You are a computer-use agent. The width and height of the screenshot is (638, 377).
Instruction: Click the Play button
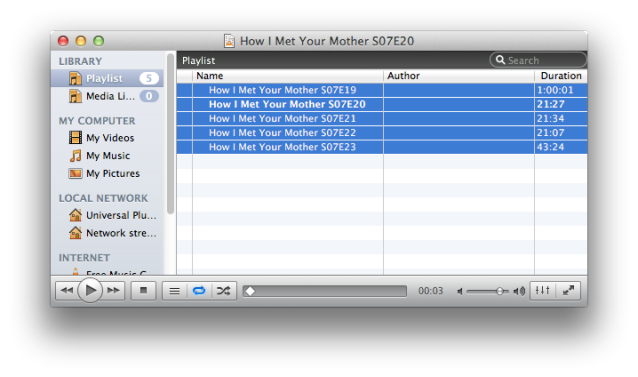pyautogui.click(x=90, y=290)
